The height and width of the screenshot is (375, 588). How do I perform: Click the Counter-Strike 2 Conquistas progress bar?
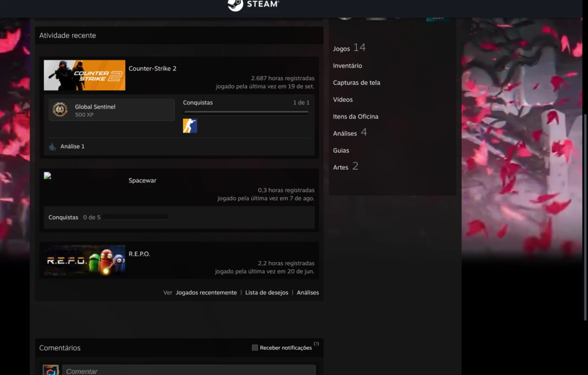pos(246,112)
